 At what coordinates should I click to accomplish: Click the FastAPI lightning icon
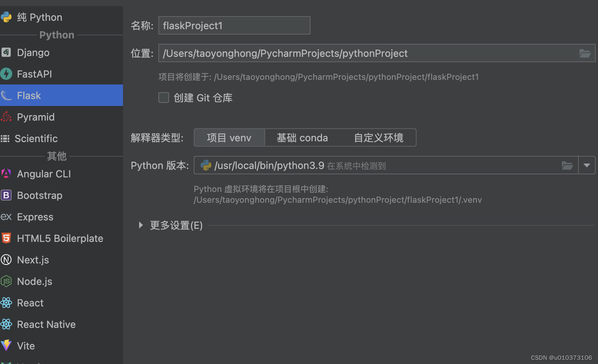[x=6, y=74]
